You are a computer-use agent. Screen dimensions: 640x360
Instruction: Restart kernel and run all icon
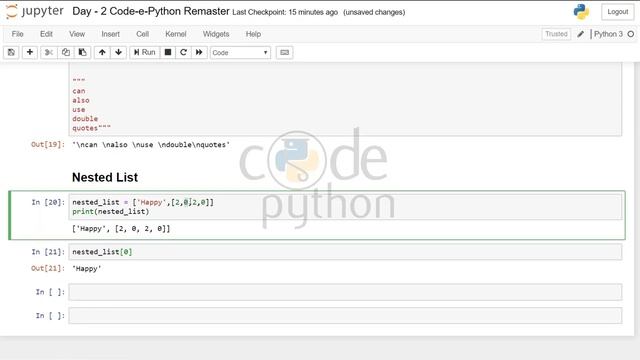199,52
